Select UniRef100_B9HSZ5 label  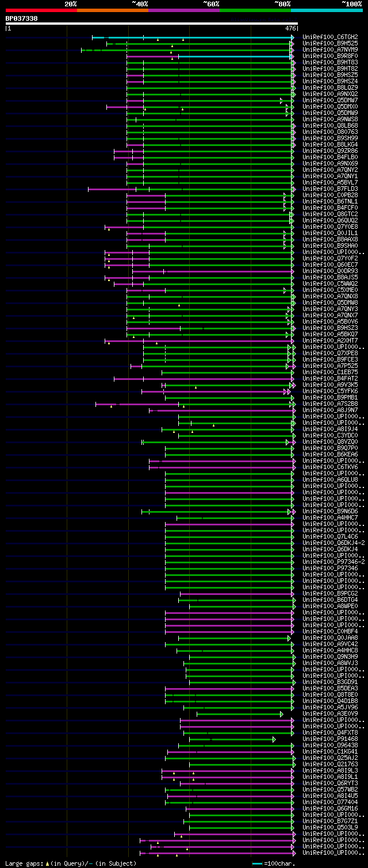pos(330,75)
